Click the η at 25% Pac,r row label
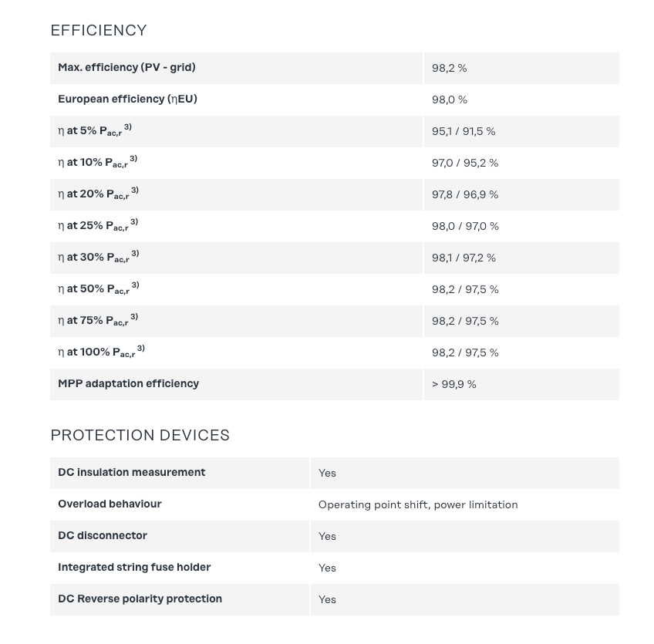This screenshot has width=654, height=644. click(98, 226)
